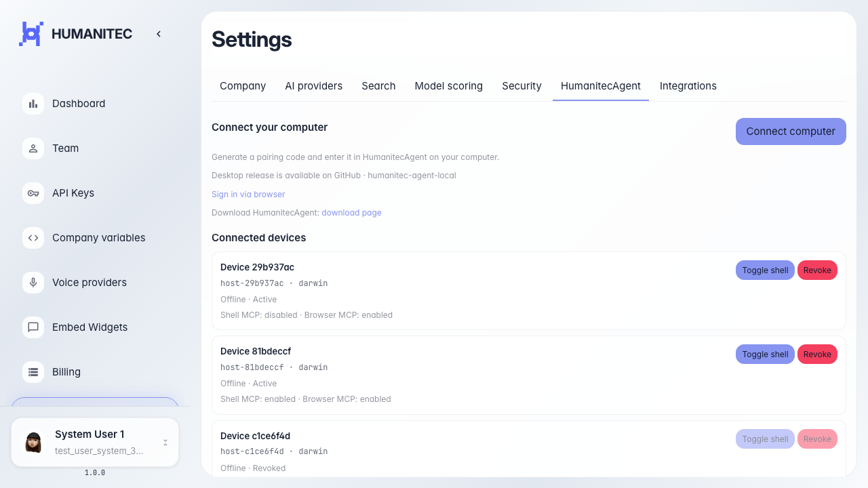
Task: Select the HumanitecAgent tab
Action: (601, 86)
